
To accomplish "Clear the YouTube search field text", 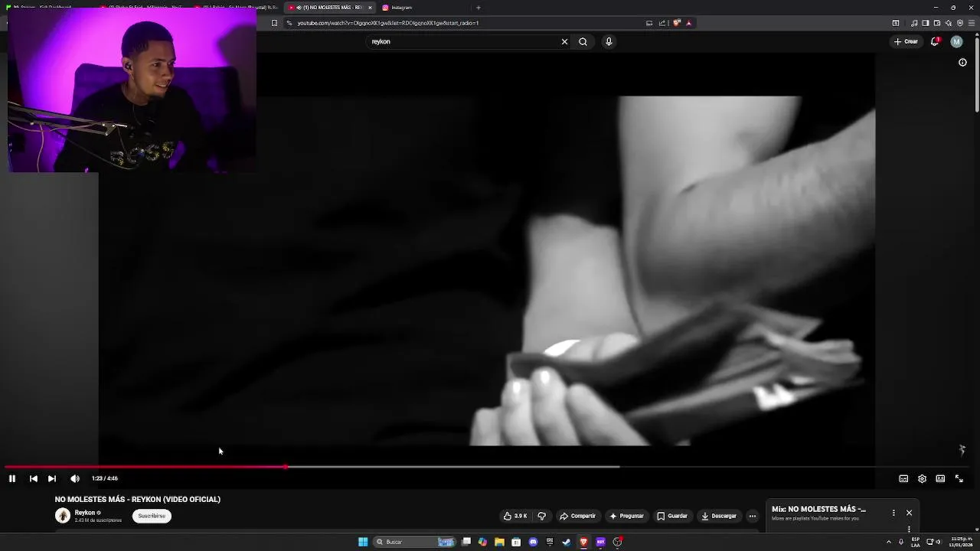I will click(565, 41).
